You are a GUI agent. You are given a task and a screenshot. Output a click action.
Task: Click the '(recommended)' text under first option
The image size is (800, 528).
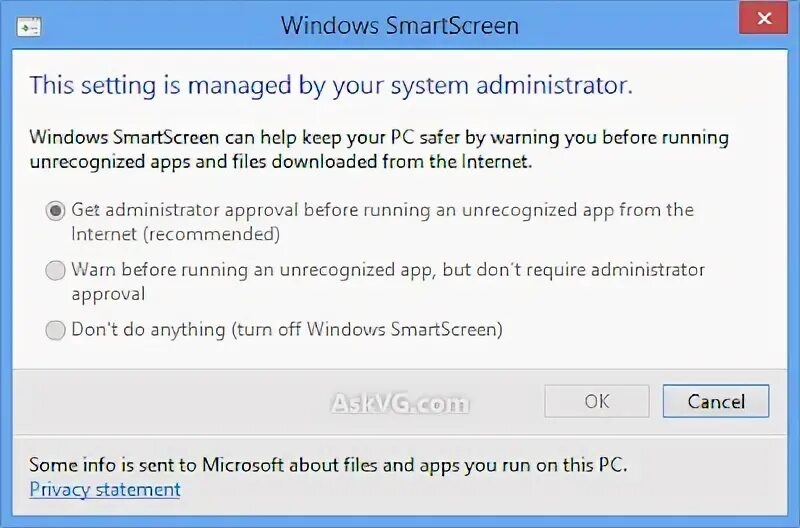(175, 235)
